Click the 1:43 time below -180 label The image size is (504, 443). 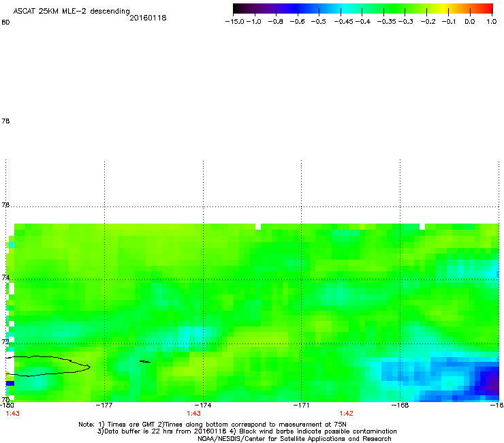[12, 414]
